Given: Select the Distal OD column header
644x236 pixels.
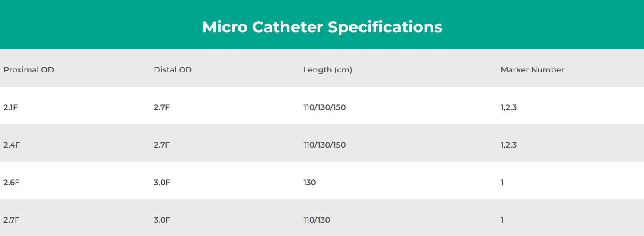Looking at the screenshot, I should [173, 69].
